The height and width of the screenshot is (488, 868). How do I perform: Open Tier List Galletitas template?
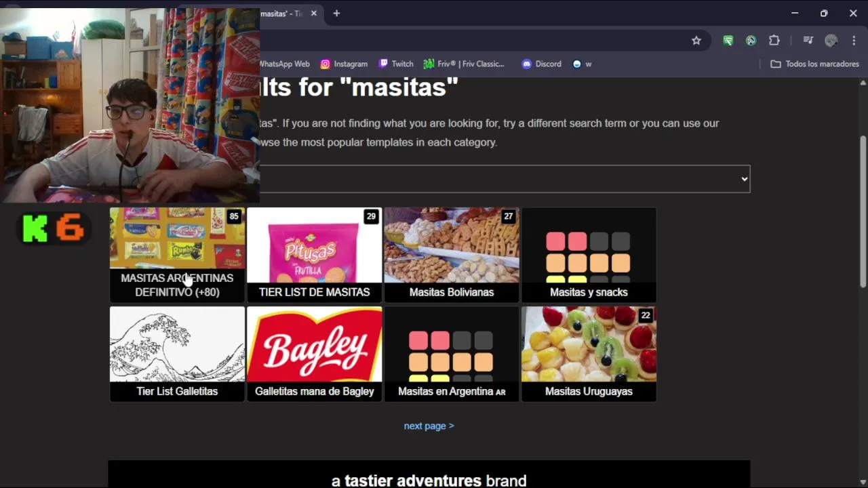(x=177, y=354)
